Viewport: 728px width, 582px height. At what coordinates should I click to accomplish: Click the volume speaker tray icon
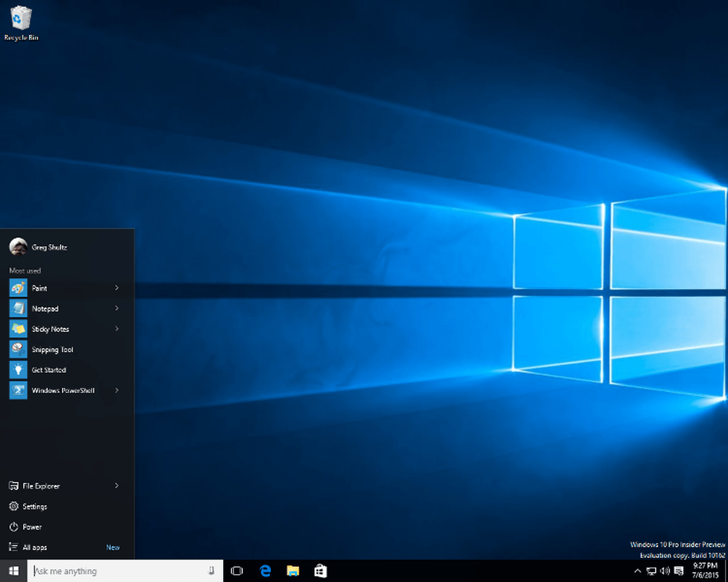click(x=665, y=570)
